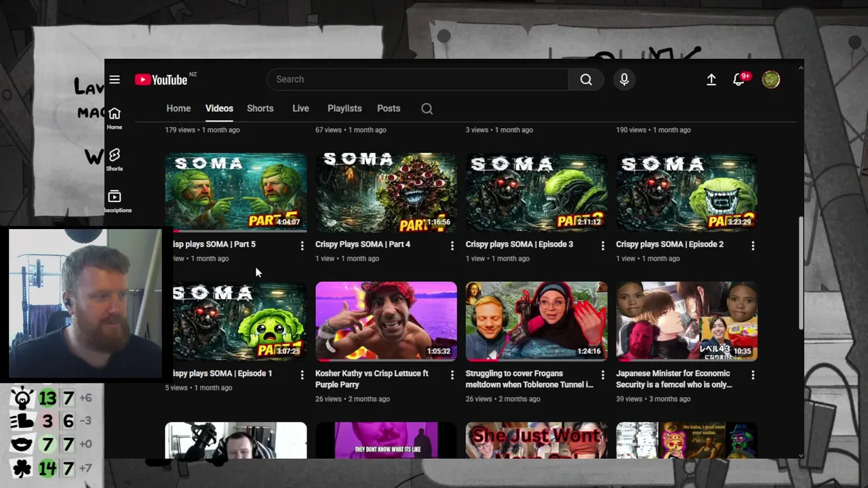The width and height of the screenshot is (868, 488).
Task: Open 'They dont know what its like' thumbnail
Action: (x=386, y=441)
